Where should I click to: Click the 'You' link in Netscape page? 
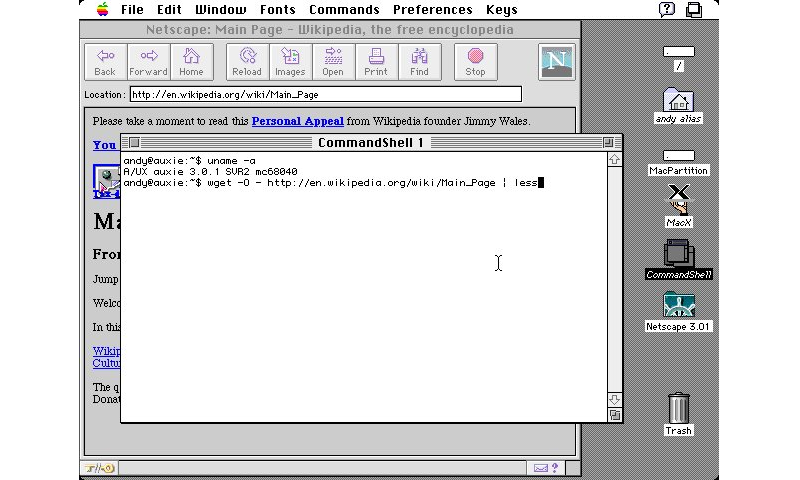pyautogui.click(x=105, y=145)
